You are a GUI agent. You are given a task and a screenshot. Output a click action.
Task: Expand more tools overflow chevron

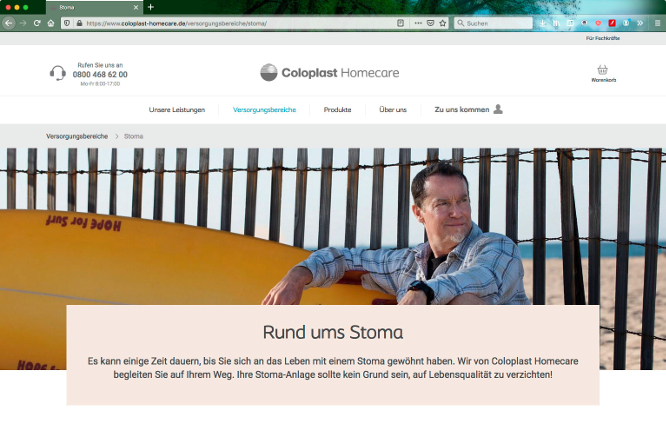click(640, 23)
